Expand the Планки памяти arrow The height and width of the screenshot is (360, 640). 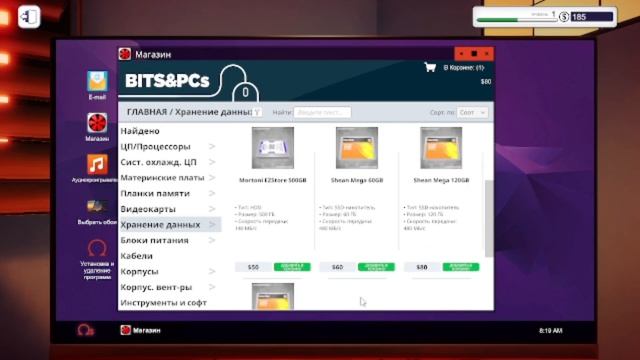[x=212, y=193]
